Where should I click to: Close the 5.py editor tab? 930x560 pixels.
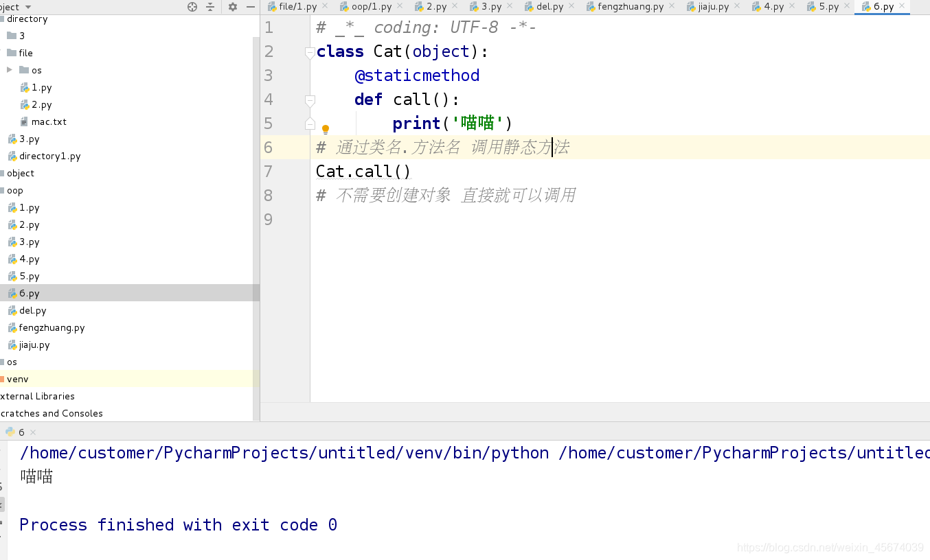pyautogui.click(x=846, y=6)
